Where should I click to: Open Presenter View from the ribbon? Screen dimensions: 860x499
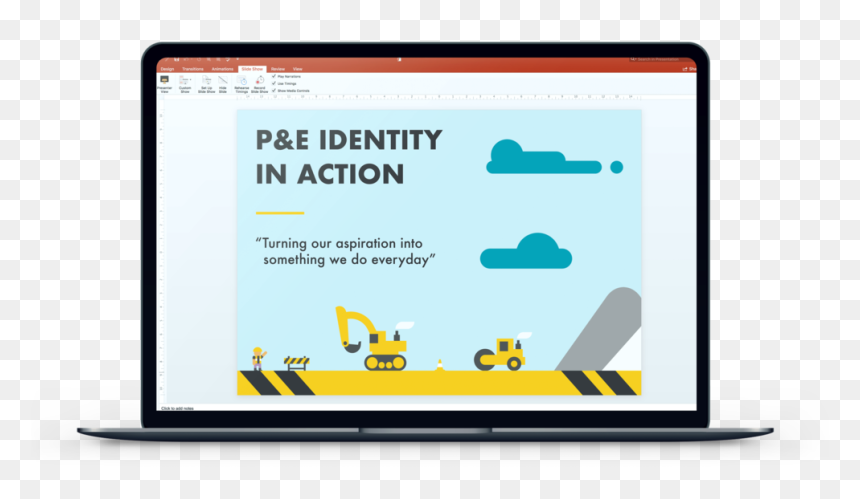(165, 84)
